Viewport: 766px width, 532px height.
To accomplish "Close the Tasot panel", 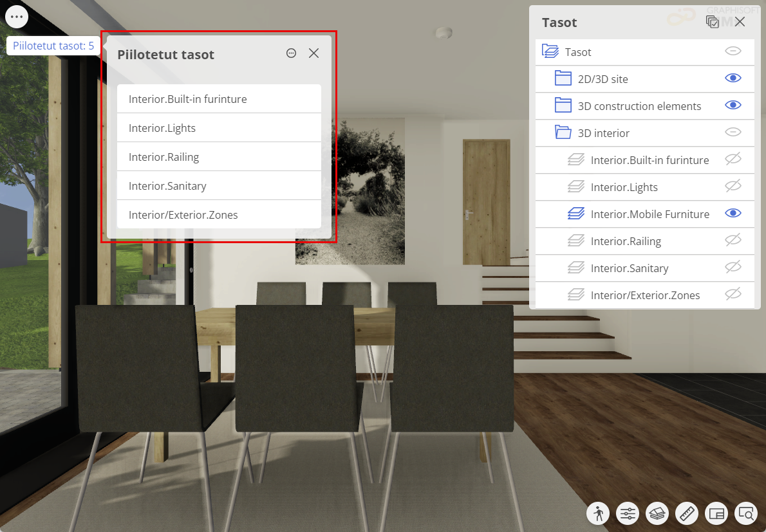I will pos(740,22).
